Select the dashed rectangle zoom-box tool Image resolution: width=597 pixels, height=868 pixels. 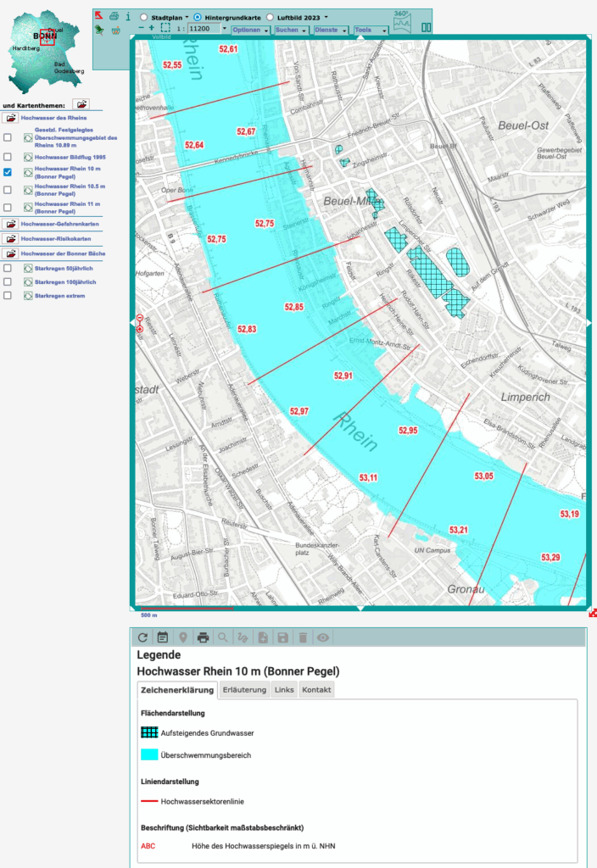(165, 28)
